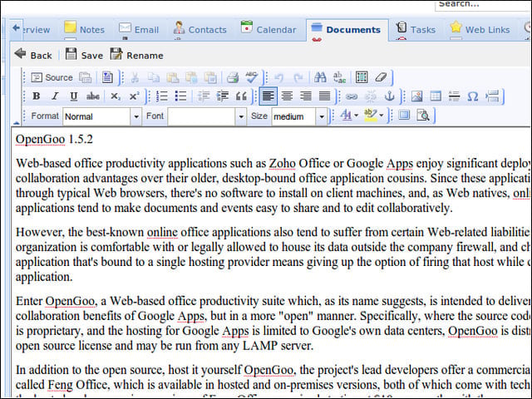532x399 pixels.
Task: Open the Templates icon
Action: (107, 77)
